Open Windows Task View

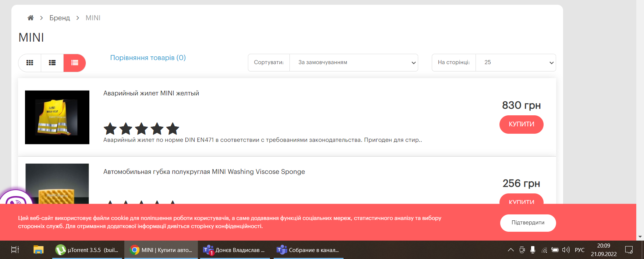point(15,250)
